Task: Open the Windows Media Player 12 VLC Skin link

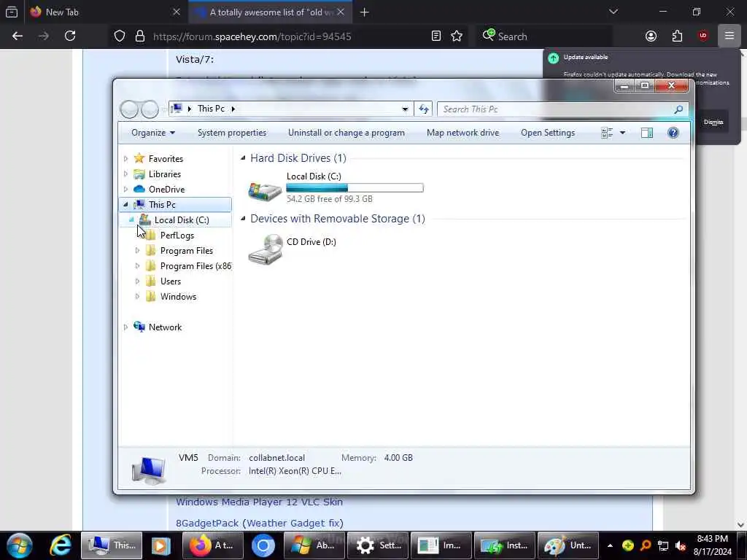Action: click(259, 502)
